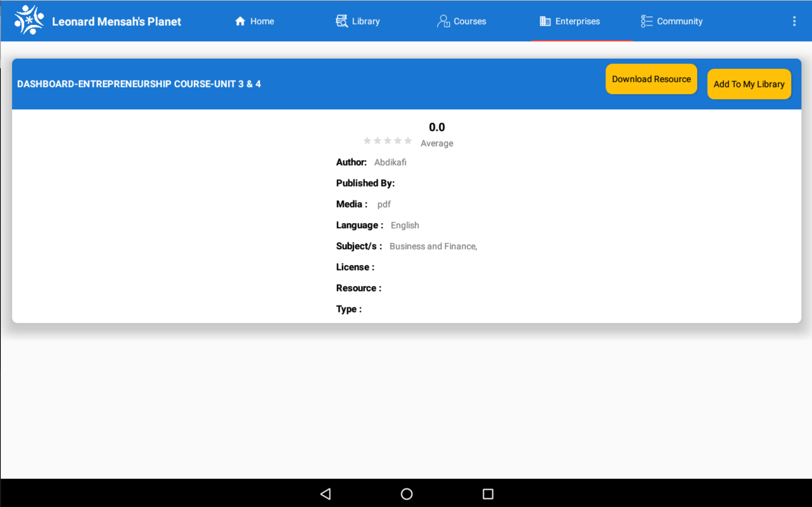Click the Enterprises building icon

[545, 21]
